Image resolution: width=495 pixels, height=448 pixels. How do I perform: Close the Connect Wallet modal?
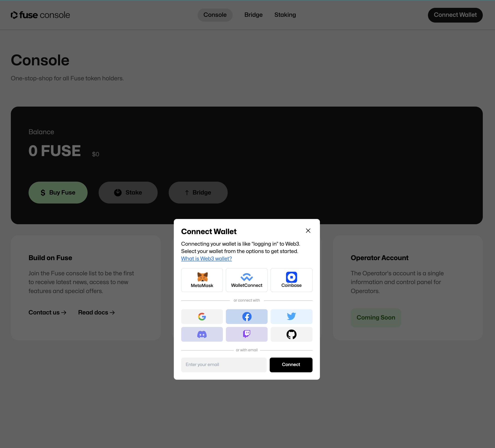(x=308, y=230)
